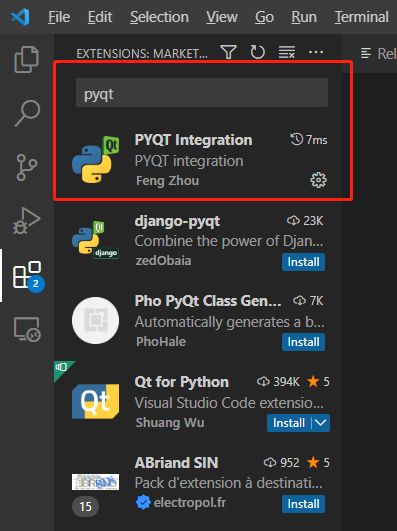Open Run and Debug view icon
This screenshot has height=531, width=397.
tap(26, 221)
